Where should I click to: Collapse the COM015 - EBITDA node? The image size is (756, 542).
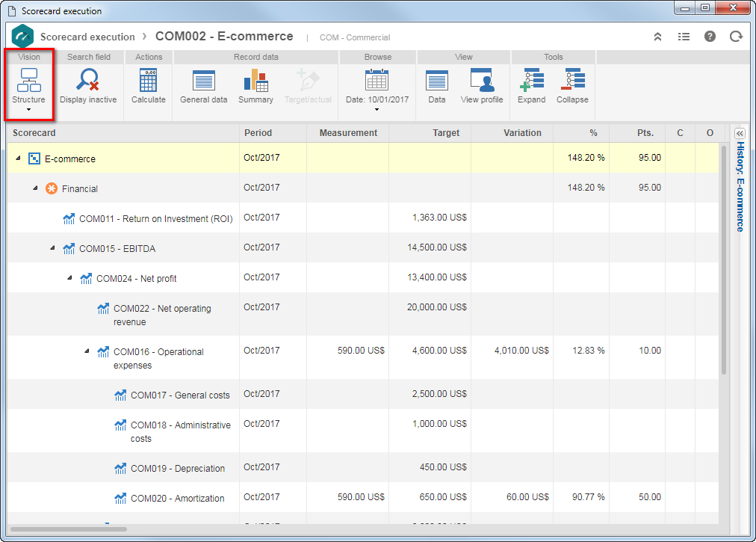click(52, 247)
